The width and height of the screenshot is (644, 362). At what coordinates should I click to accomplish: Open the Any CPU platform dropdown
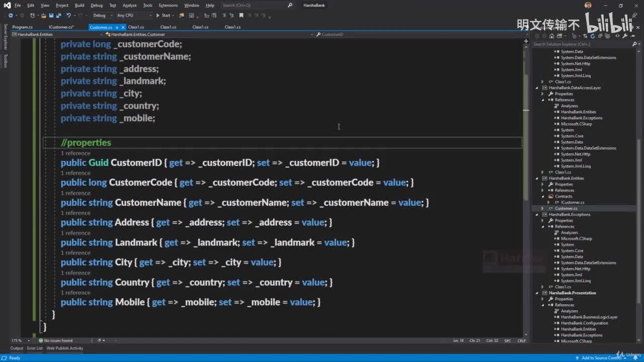tap(133, 16)
